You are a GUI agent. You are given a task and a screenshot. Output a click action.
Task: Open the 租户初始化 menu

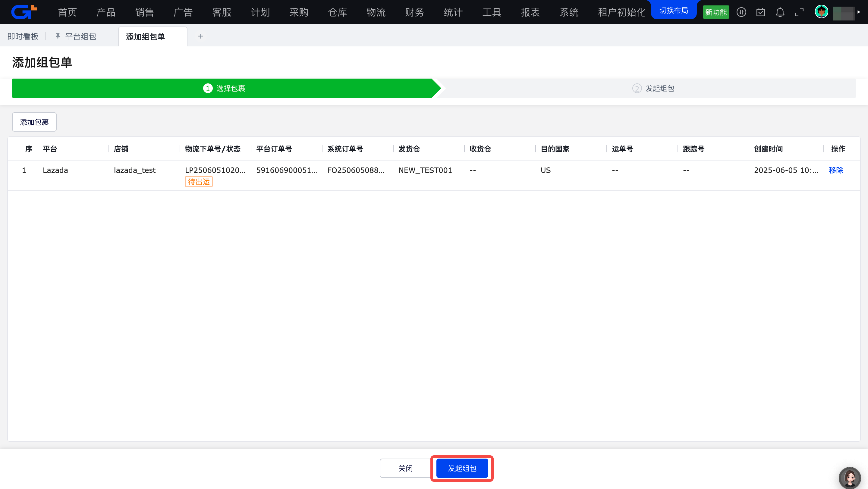[x=621, y=12]
